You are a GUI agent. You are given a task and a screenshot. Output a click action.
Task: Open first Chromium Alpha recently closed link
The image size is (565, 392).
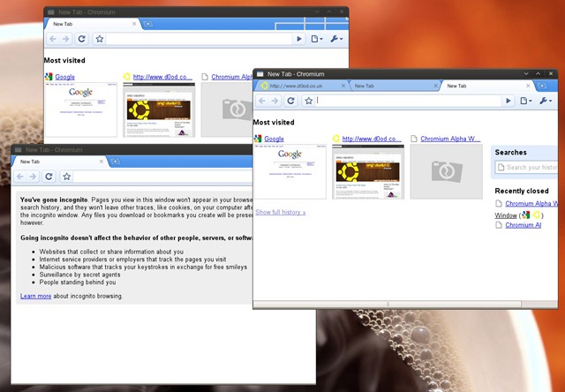tap(531, 204)
